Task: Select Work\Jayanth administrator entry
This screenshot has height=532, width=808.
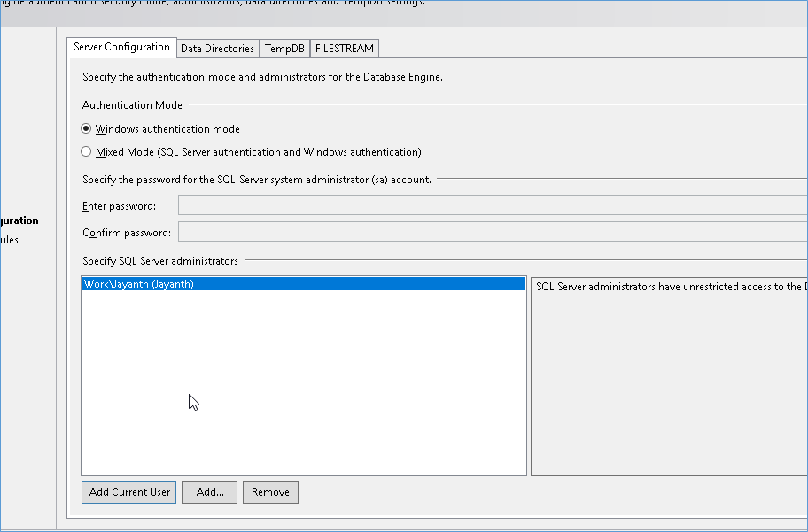Action: (304, 284)
